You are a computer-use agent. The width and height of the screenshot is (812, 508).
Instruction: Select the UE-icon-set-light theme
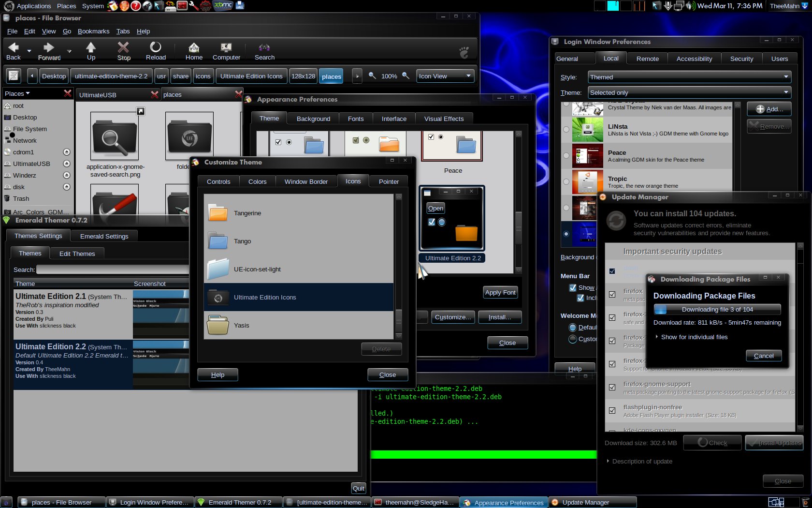coord(299,269)
